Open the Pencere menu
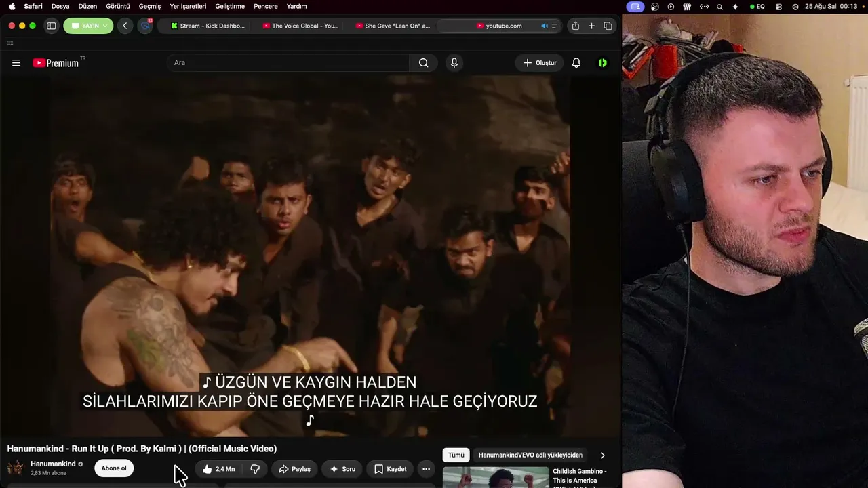 (266, 6)
